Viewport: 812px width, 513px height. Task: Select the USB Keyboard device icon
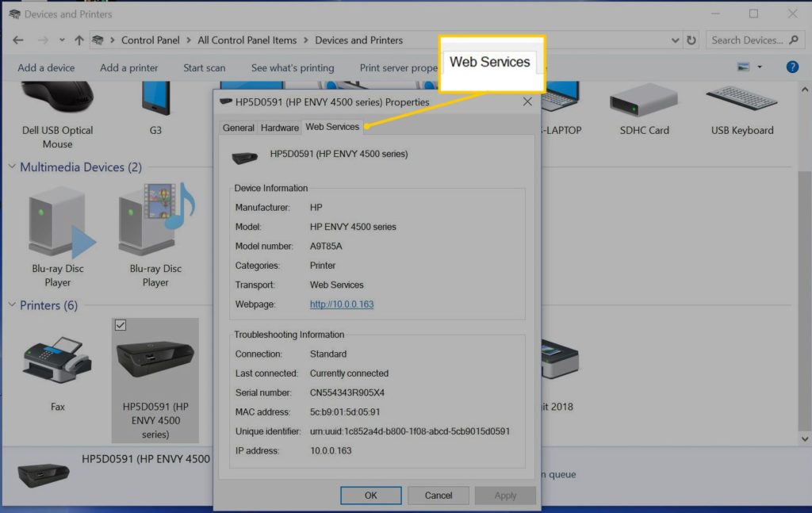(x=741, y=100)
